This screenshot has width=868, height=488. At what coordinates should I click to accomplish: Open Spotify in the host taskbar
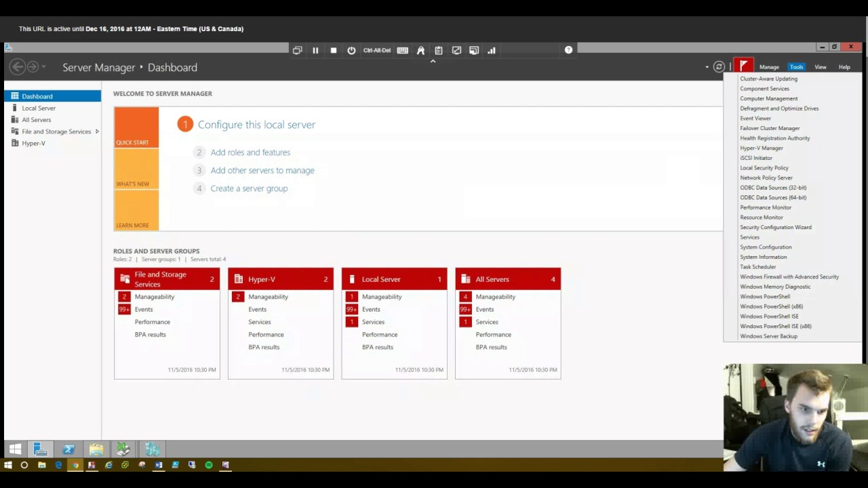tap(209, 465)
